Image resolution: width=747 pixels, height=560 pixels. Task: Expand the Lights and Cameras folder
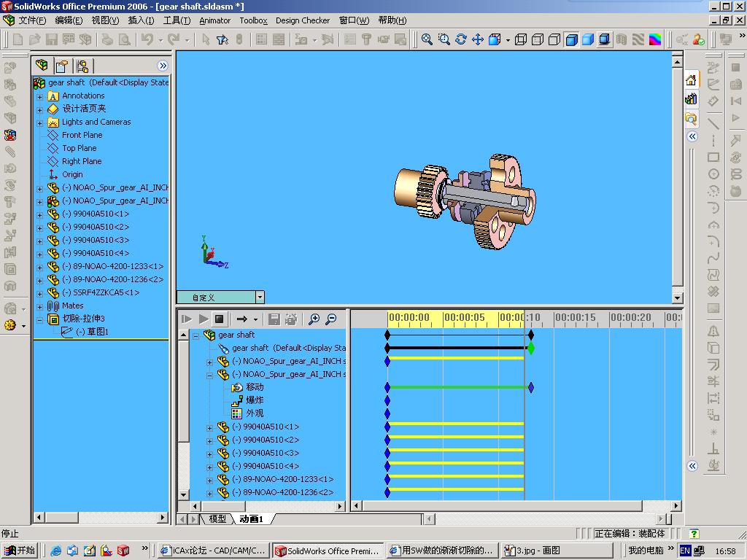coord(40,122)
